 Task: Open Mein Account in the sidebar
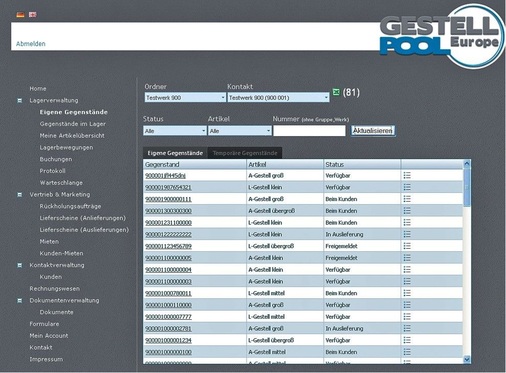[x=49, y=336]
